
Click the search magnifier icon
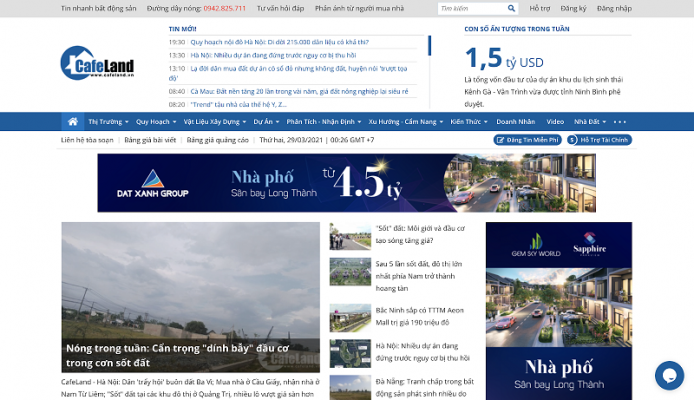513,8
